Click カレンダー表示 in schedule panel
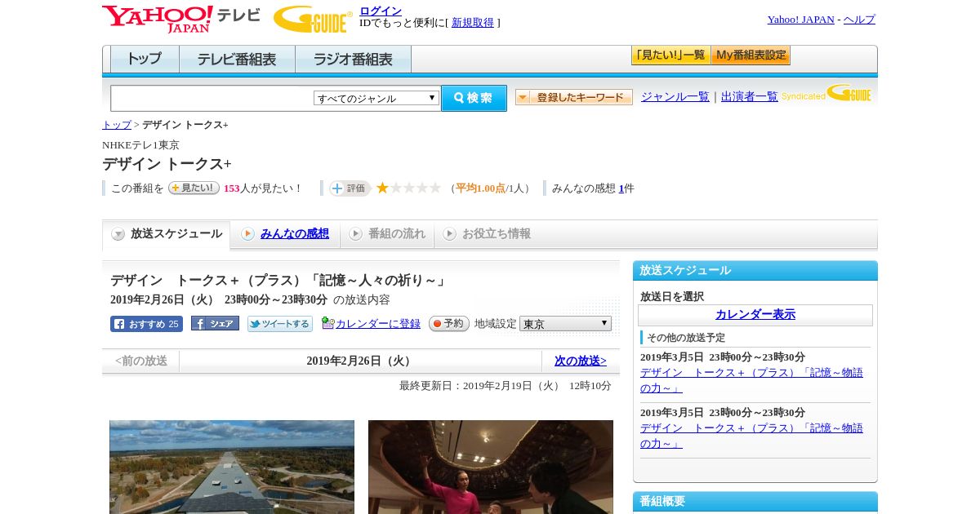This screenshot has width=980, height=514. 755,315
